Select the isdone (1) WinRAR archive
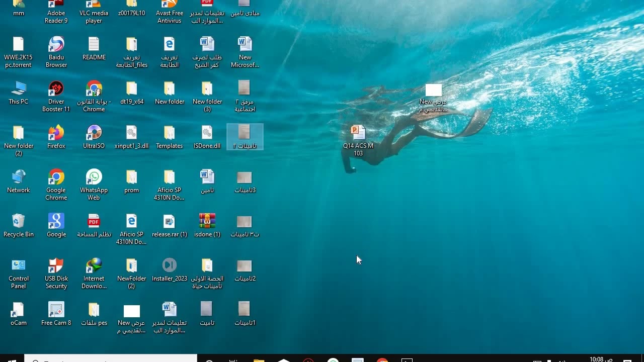The image size is (644, 362). tap(207, 226)
